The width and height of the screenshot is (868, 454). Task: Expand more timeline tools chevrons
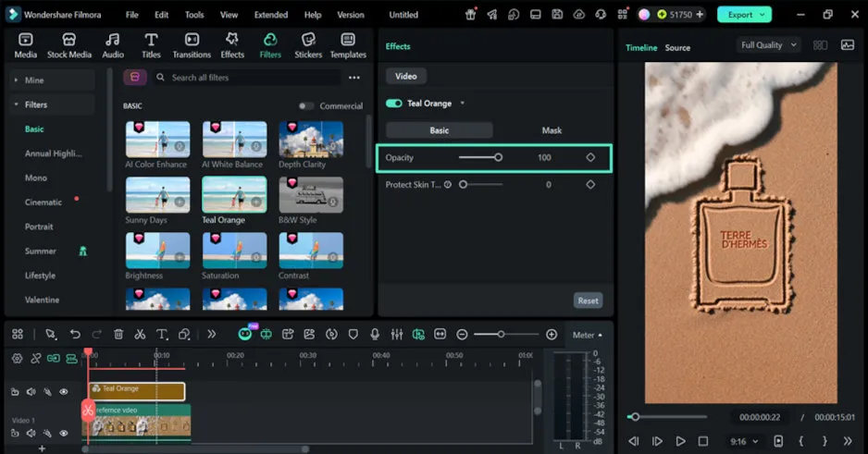(212, 334)
